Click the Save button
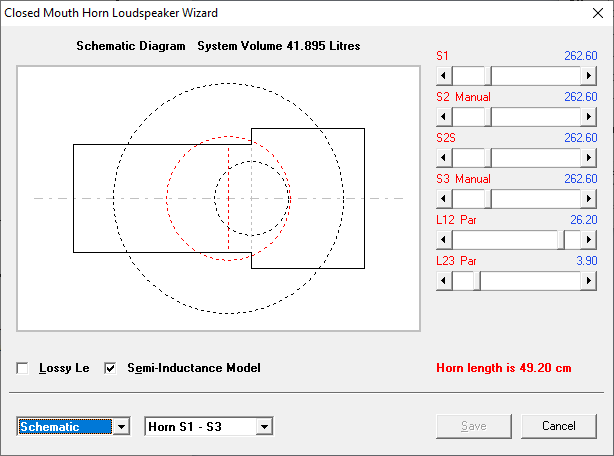Screen dimensions: 614x456 coord(474,426)
